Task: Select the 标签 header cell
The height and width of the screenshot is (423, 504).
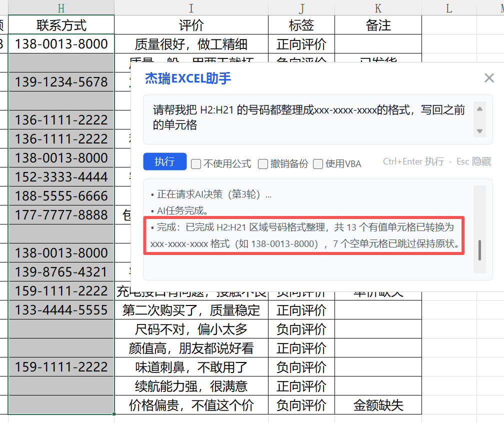Action: [301, 25]
